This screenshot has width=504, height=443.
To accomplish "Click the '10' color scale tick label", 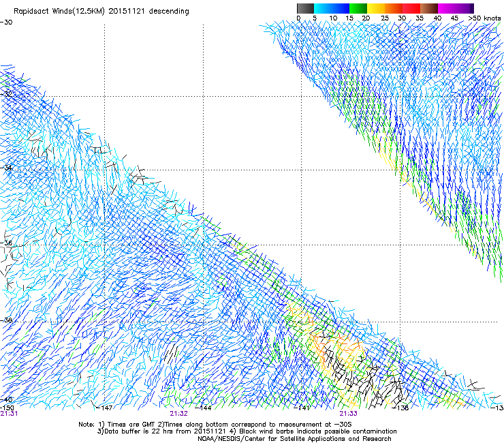I will [333, 18].
